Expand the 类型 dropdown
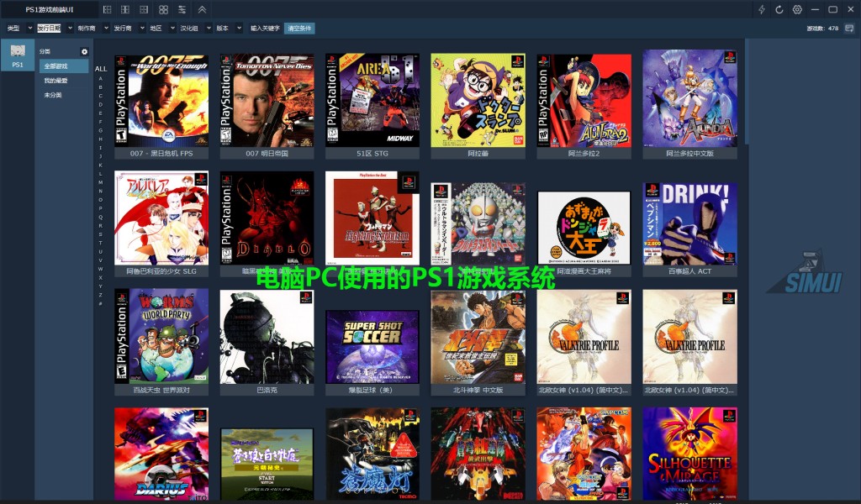This screenshot has width=861, height=504. (x=29, y=28)
